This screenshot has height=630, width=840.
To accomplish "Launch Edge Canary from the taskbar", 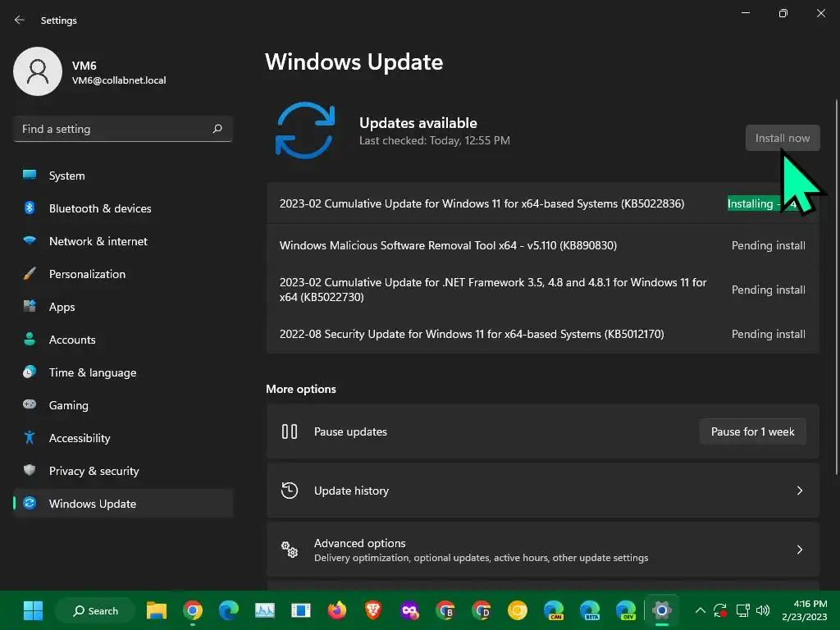I will tap(554, 610).
